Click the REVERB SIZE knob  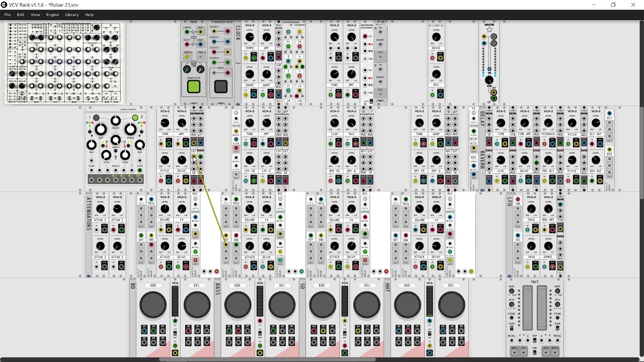click(501, 160)
